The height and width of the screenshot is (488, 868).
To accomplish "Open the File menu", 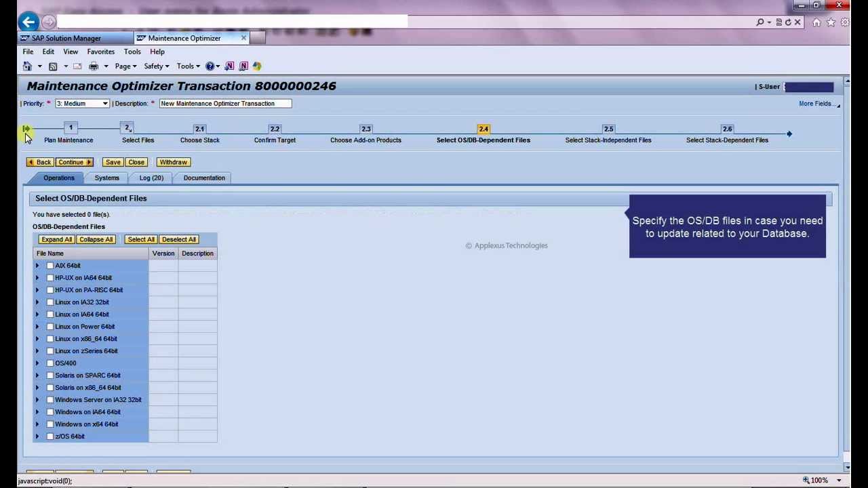I will (28, 52).
